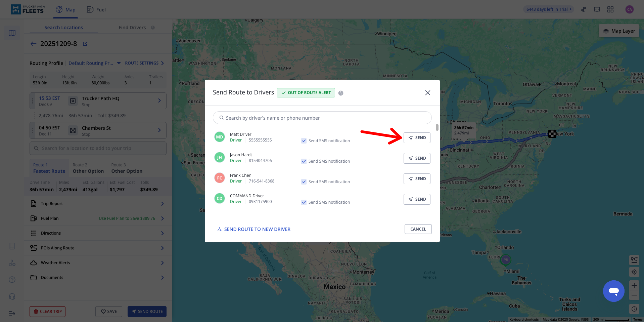The image size is (644, 322).
Task: Open the Default Routing Profile dropdown
Action: (94, 63)
